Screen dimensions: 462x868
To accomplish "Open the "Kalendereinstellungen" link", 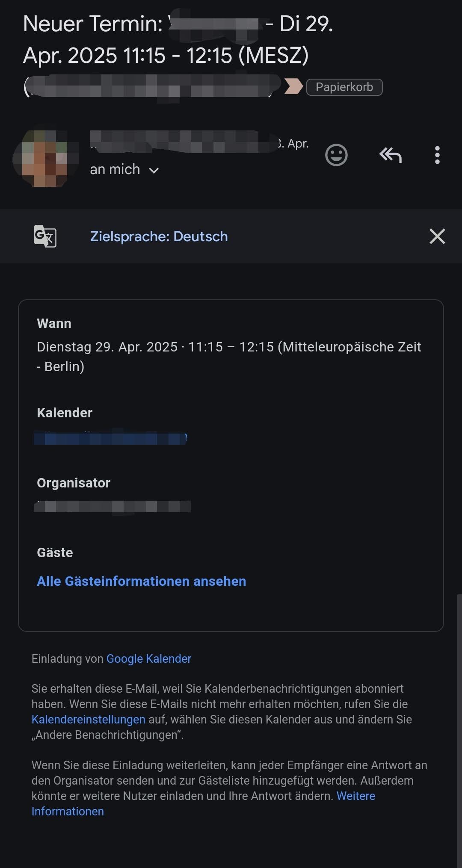I will [x=88, y=719].
